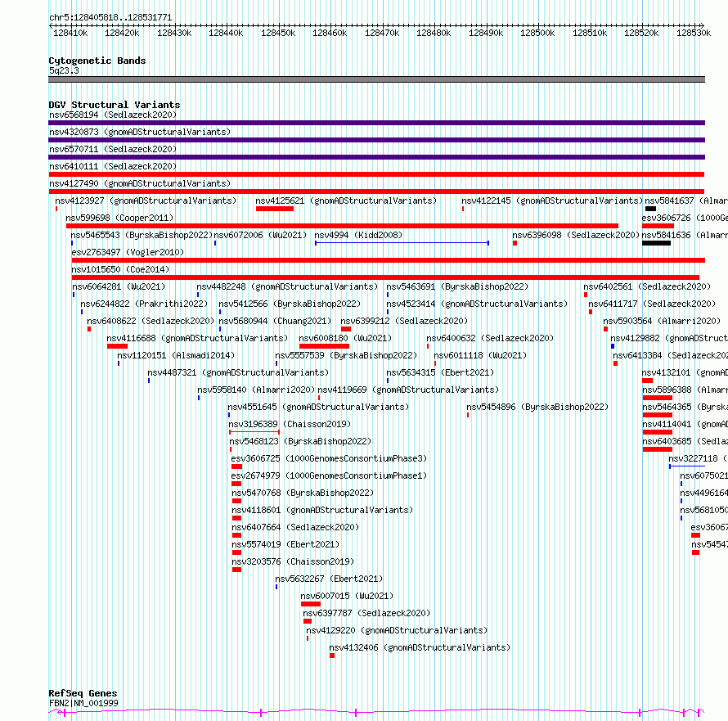Click the nsv4482248 gnomAD variant label
The image size is (728, 721).
(x=287, y=286)
